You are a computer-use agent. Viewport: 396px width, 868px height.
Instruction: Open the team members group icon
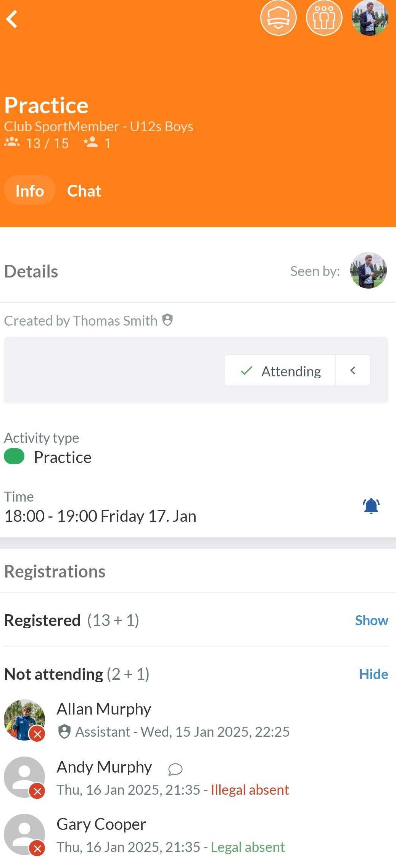pyautogui.click(x=324, y=18)
